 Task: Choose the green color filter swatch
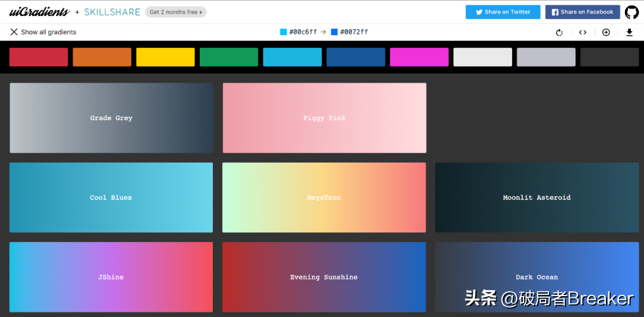229,57
